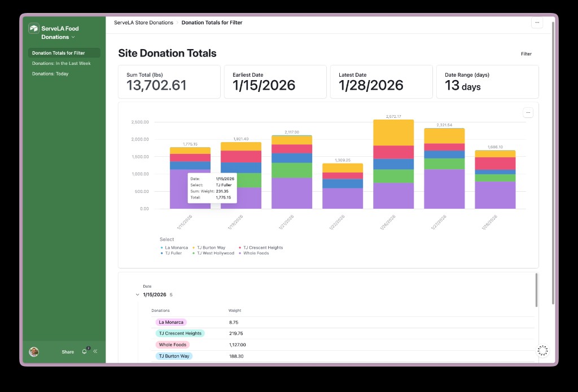The image size is (578, 392).
Task: Click the 1/21/2026 green bar segment
Action: pos(292,170)
